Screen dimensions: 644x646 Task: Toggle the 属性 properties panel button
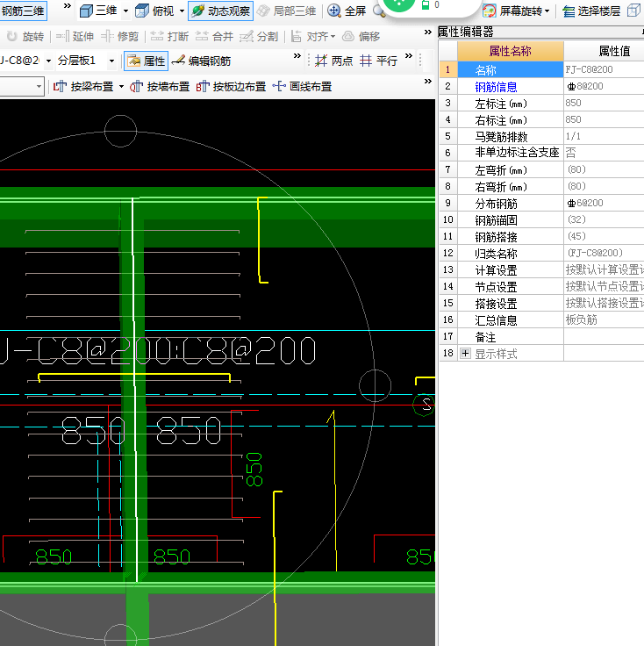(x=147, y=61)
